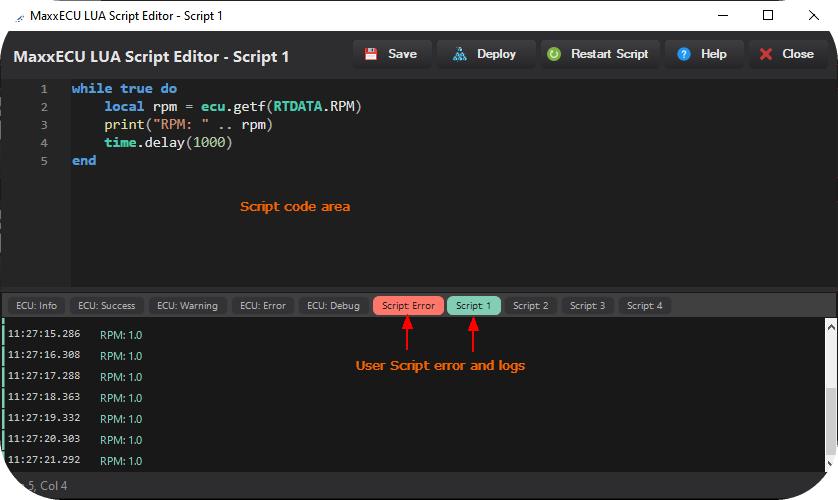Click the log entry at 11:27:21.292
838x500 pixels.
[x=75, y=460]
